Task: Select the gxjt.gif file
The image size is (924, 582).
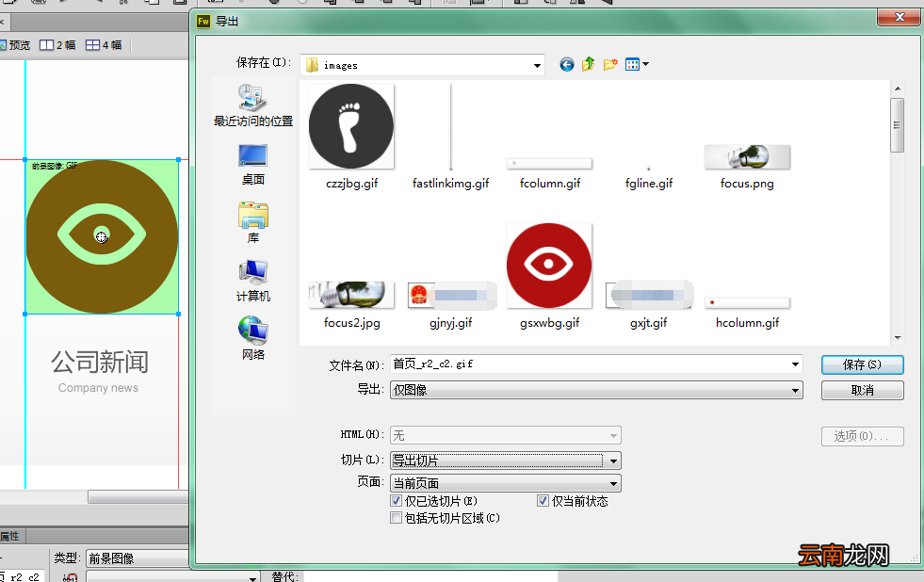Action: (x=649, y=305)
